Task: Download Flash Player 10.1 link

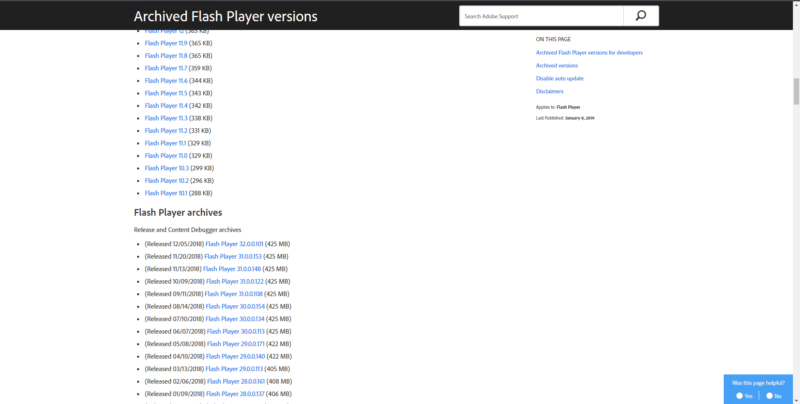Action: 166,193
